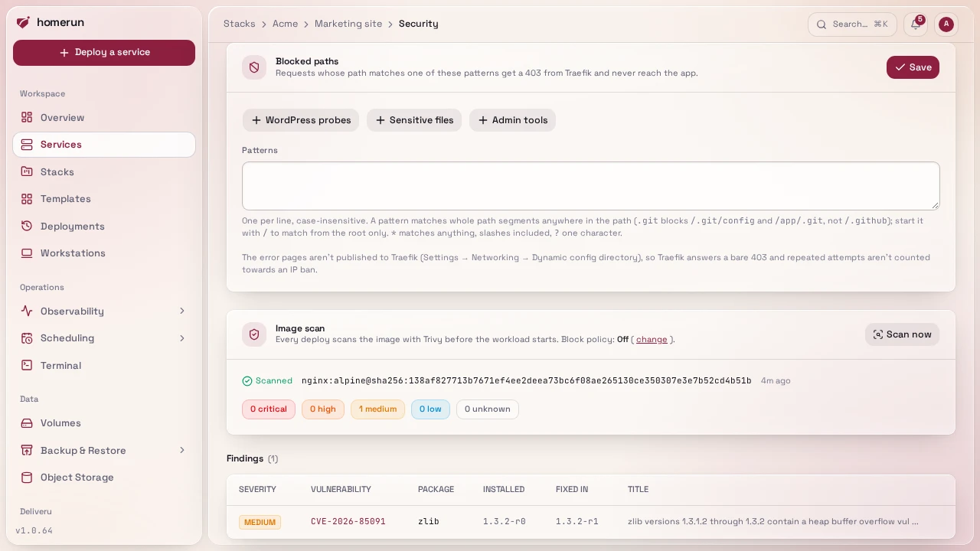Save blocked paths
This screenshot has height=551, width=980.
click(x=913, y=67)
